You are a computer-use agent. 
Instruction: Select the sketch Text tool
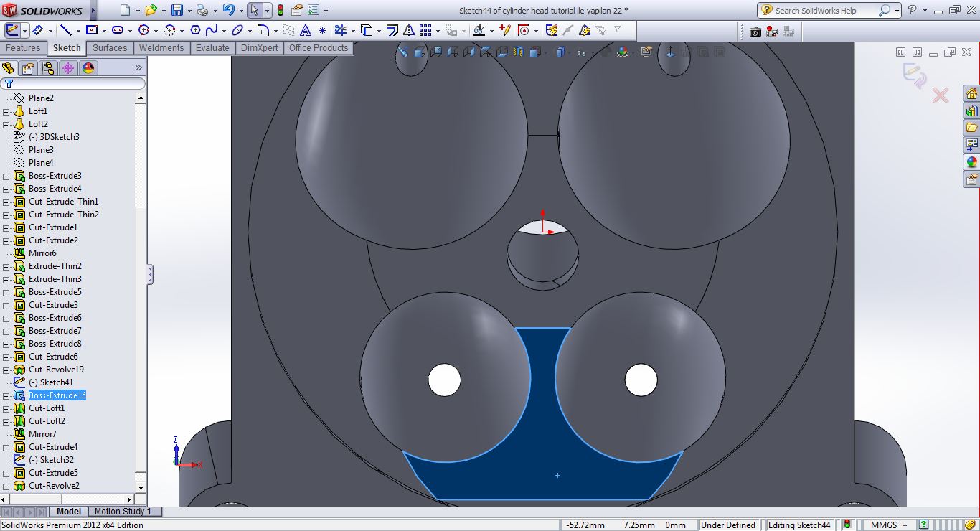(306, 30)
